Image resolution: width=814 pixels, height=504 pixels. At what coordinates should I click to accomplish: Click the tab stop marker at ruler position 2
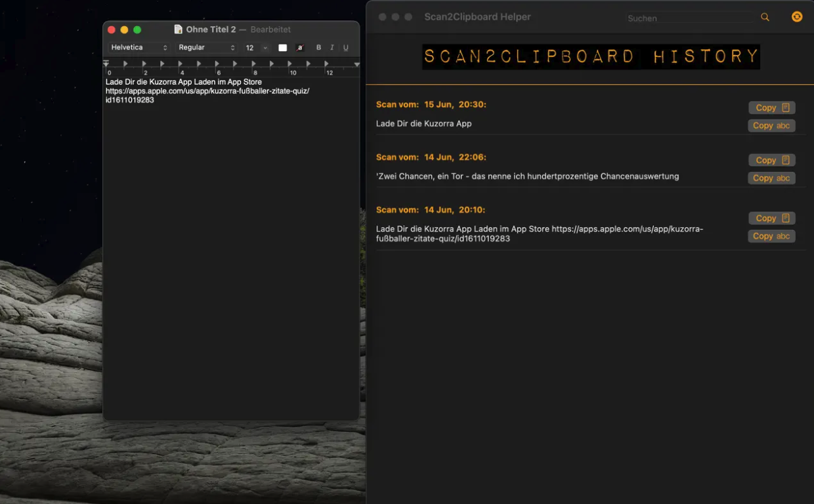pos(144,64)
